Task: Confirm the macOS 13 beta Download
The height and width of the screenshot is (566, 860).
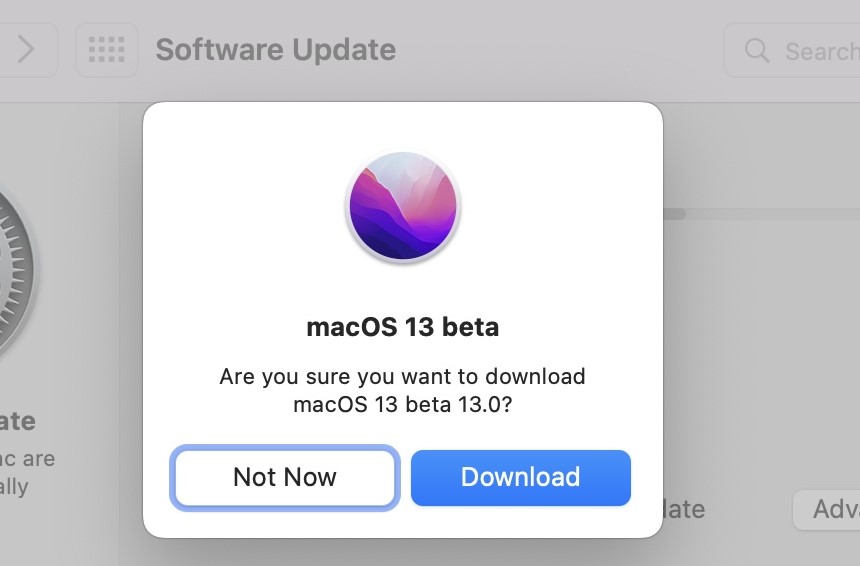Action: 520,477
